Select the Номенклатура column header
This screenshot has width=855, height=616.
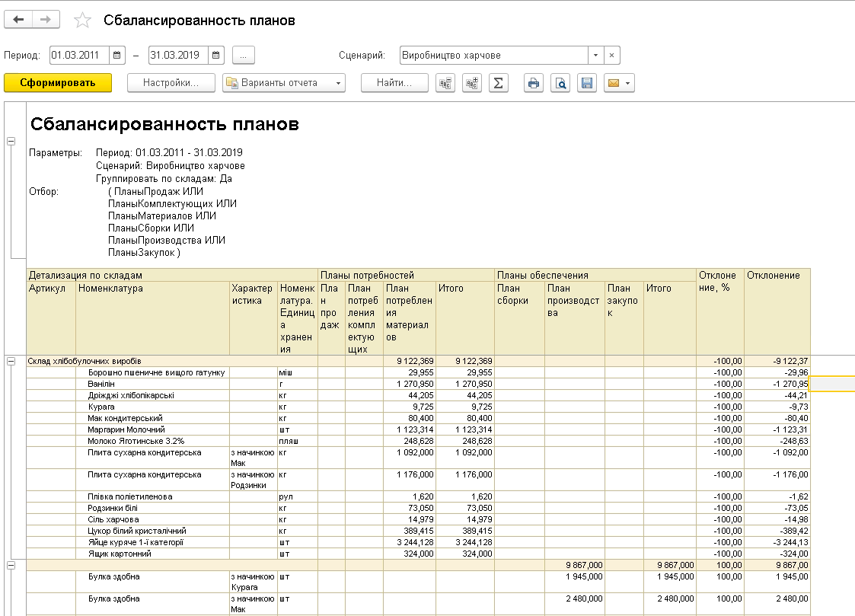pos(153,318)
